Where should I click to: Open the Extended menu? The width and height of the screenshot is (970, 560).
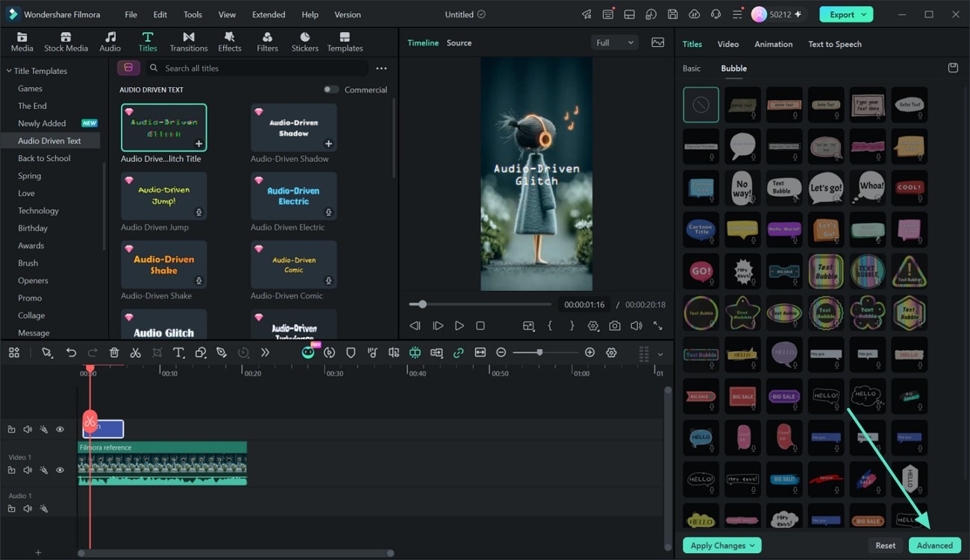[269, 14]
